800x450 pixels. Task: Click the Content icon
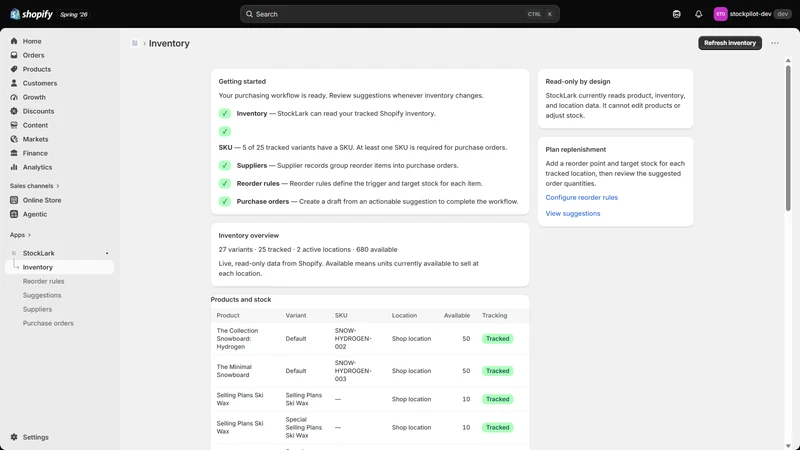point(14,125)
